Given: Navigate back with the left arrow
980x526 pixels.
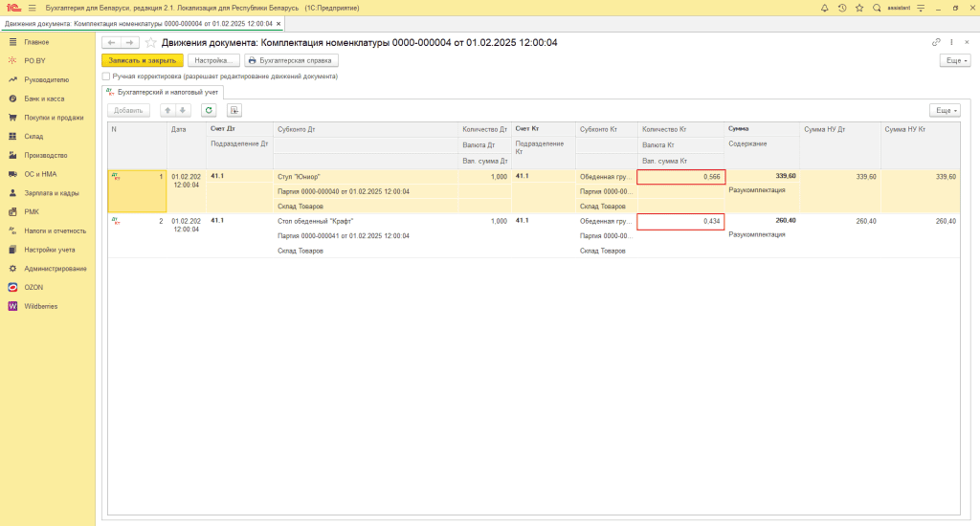Looking at the screenshot, I should 111,43.
